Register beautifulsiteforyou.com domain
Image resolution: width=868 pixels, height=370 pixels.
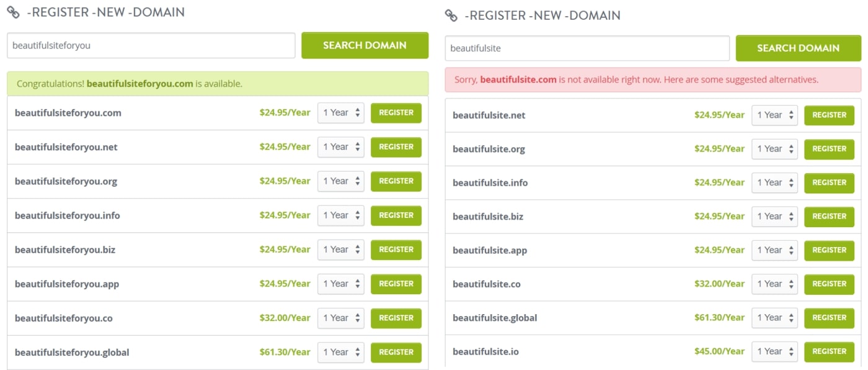pos(396,113)
